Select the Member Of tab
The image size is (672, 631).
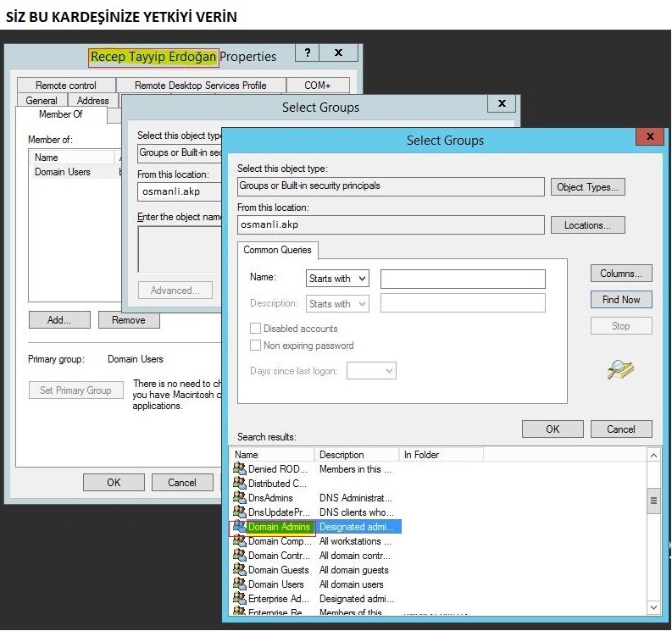point(60,114)
